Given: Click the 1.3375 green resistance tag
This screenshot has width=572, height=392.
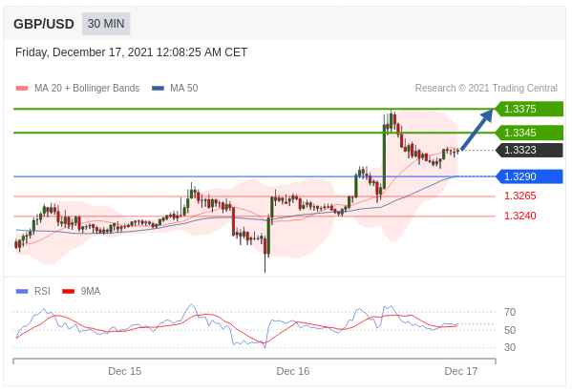Looking at the screenshot, I should (x=529, y=109).
